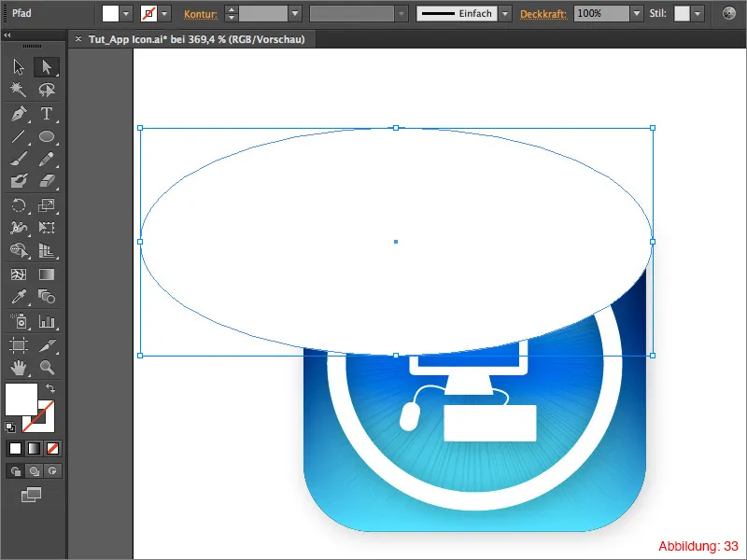Select the Slice tool
The height and width of the screenshot is (560, 747).
coord(46,344)
